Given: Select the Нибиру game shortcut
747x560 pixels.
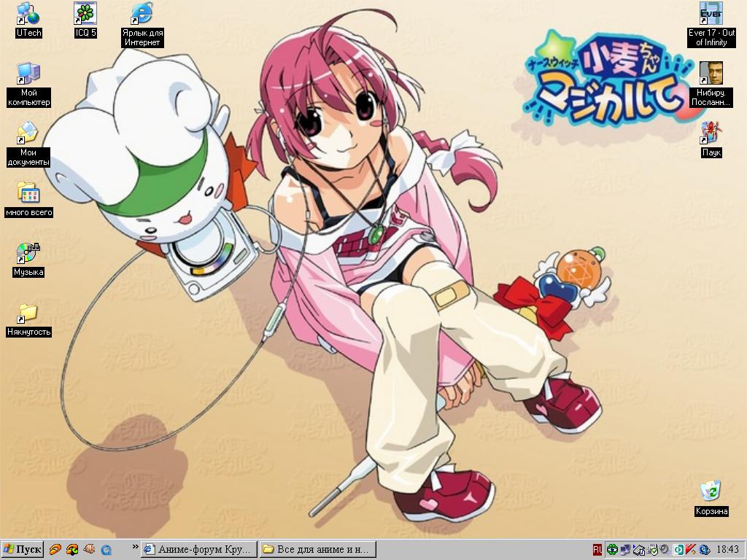Looking at the screenshot, I should click(x=711, y=85).
